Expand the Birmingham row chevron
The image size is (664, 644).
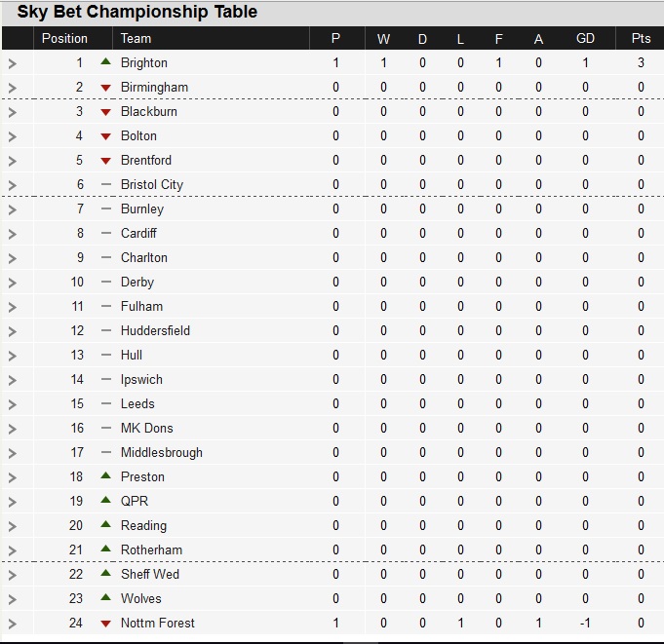13,88
